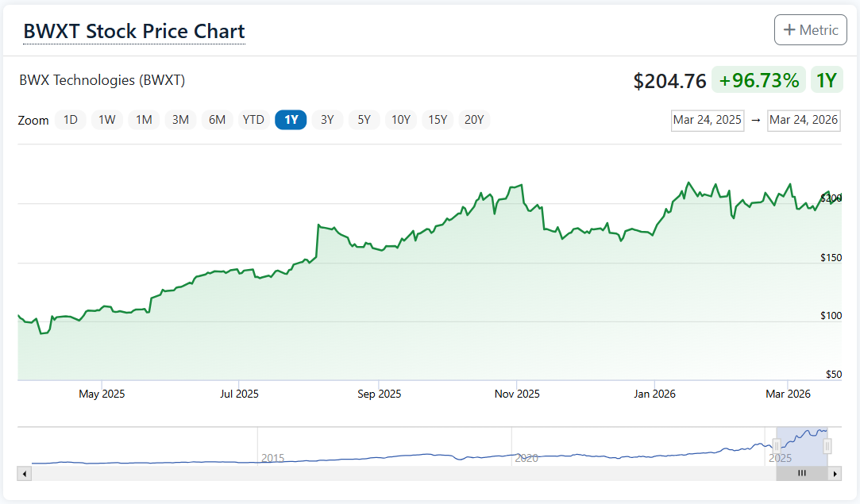The height and width of the screenshot is (504, 860).
Task: Expand chart to 10Y range
Action: [x=400, y=120]
